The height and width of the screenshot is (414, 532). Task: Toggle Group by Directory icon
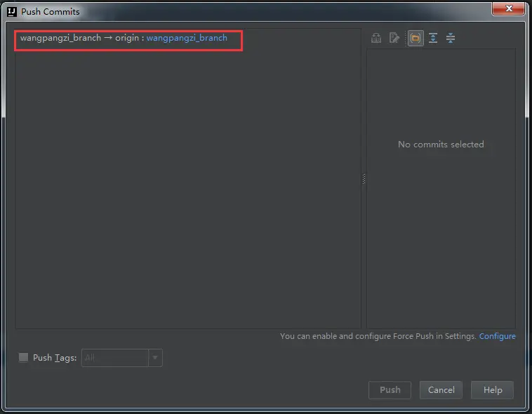(415, 38)
